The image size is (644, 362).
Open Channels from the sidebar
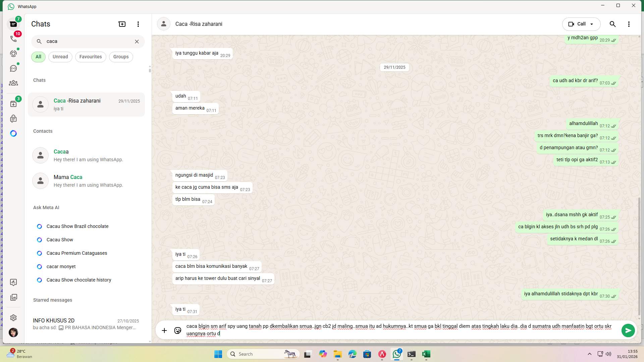click(13, 68)
